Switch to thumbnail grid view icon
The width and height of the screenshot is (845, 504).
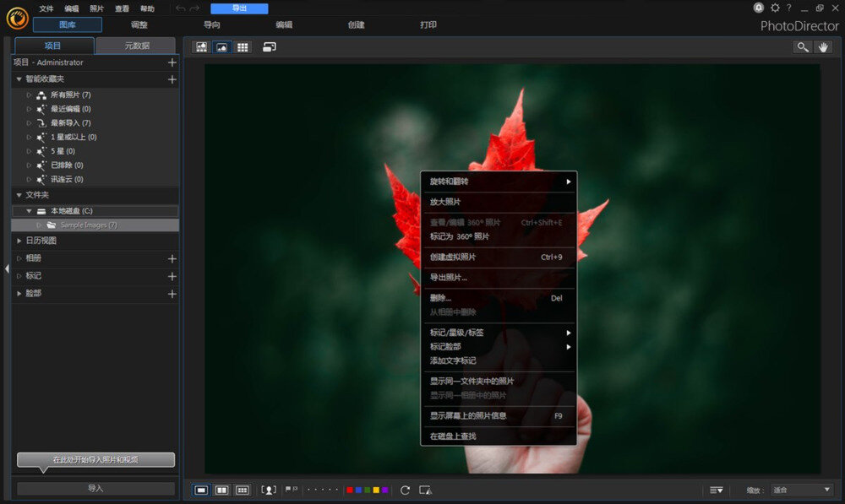pos(243,47)
